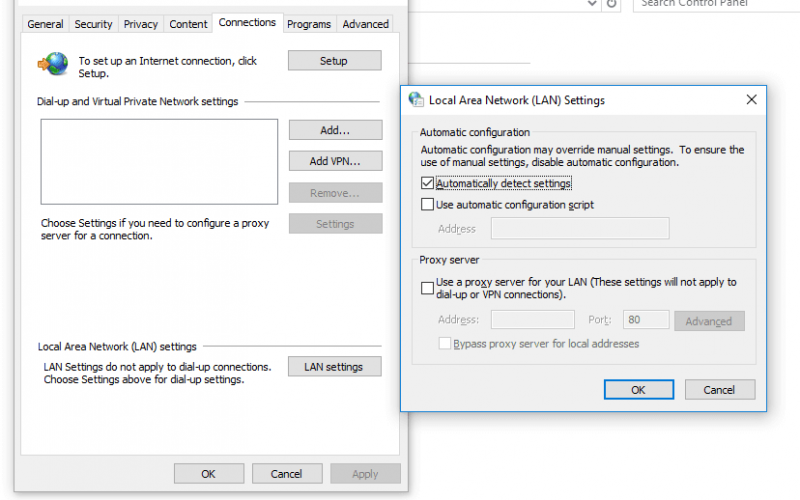Open Control Panel address dropdown arrow
This screenshot has width=800, height=500.
592,4
